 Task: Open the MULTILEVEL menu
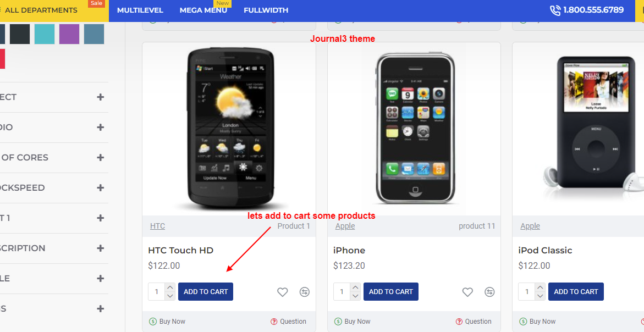point(140,10)
